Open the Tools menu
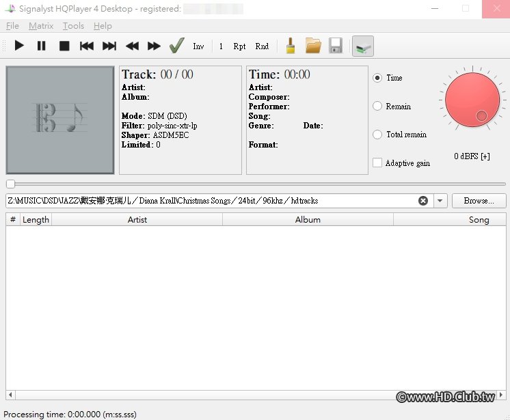 (x=74, y=26)
